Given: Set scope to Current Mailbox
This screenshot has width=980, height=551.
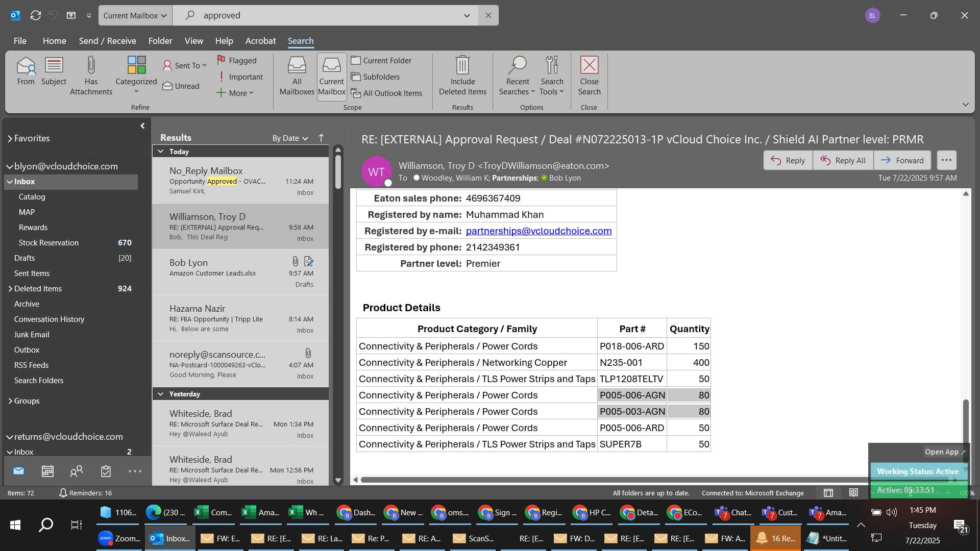Looking at the screenshot, I should tap(332, 76).
